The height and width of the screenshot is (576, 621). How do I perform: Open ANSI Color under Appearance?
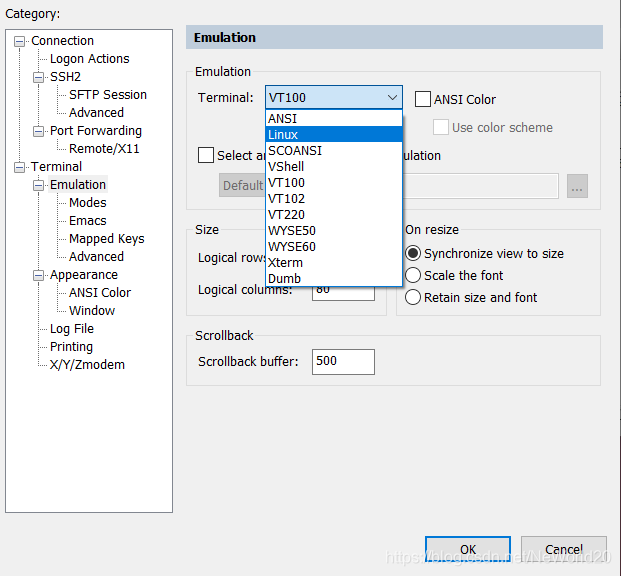(x=100, y=293)
